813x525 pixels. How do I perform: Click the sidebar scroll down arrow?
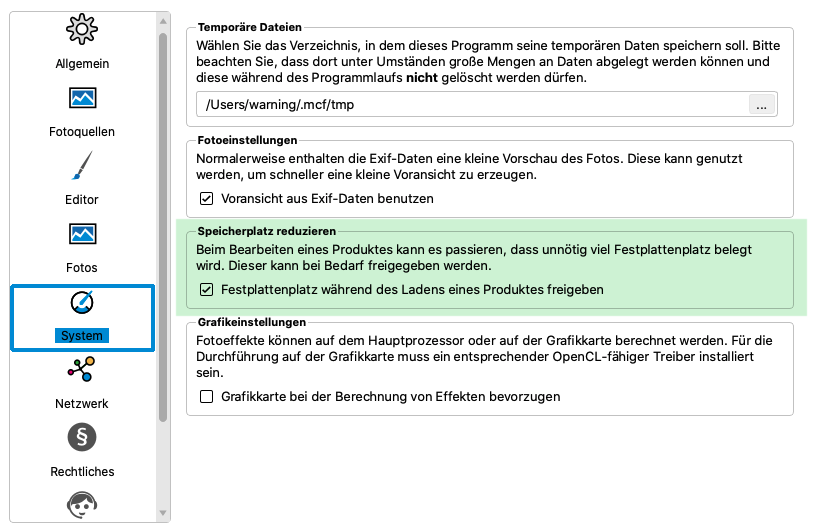click(x=163, y=513)
